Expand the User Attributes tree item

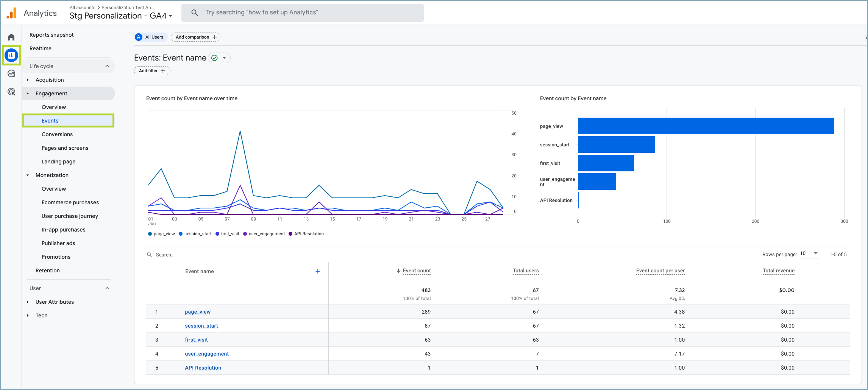coord(28,302)
